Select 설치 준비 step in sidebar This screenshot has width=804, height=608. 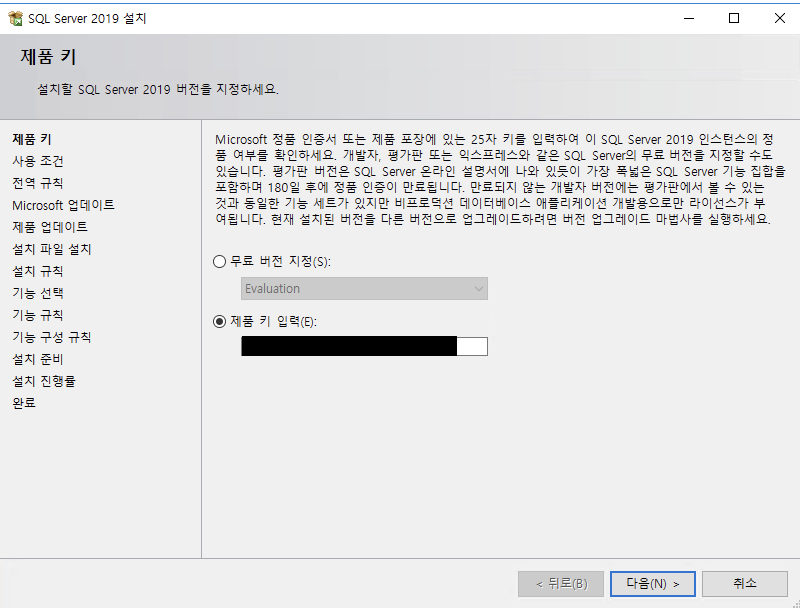38,359
